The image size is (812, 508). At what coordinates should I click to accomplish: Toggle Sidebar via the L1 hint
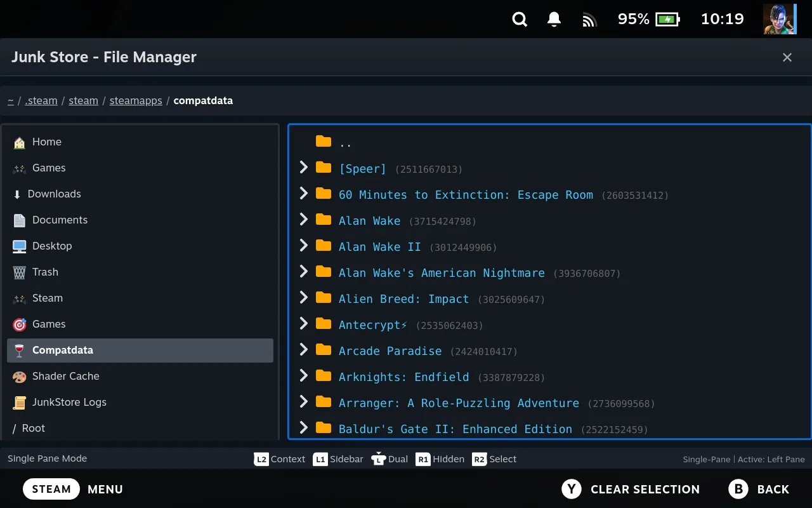(338, 459)
